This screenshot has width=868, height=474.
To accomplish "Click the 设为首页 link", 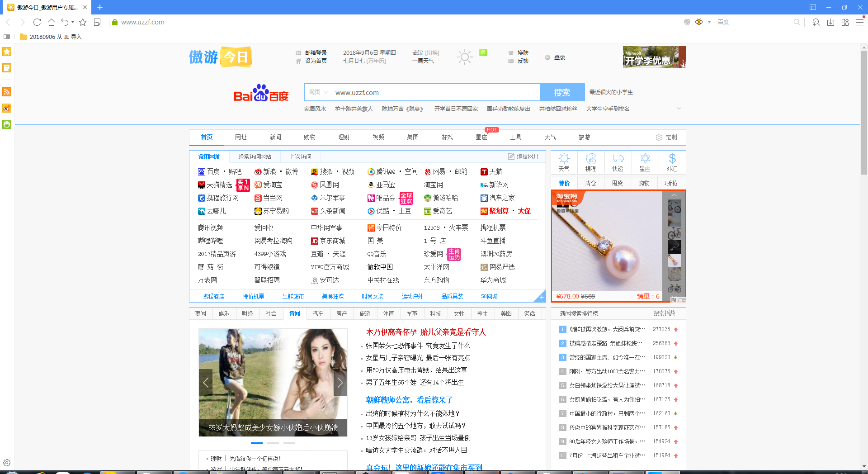I will tap(316, 61).
